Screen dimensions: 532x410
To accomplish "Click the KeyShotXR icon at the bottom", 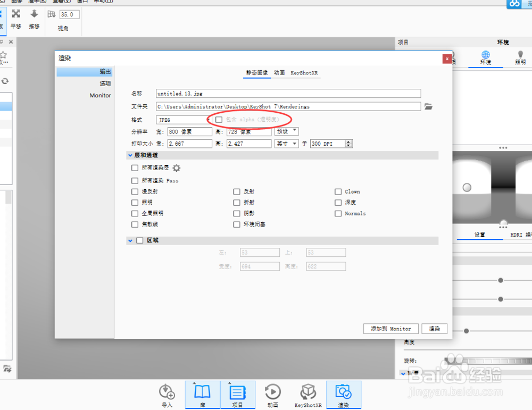I will [x=308, y=394].
